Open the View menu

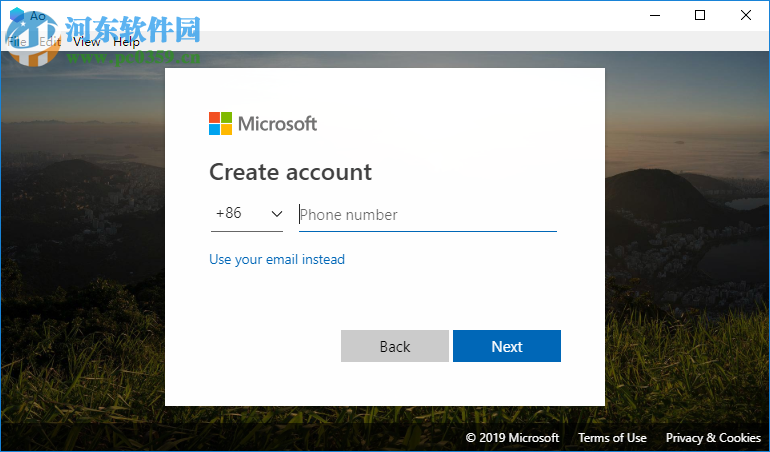[86, 42]
